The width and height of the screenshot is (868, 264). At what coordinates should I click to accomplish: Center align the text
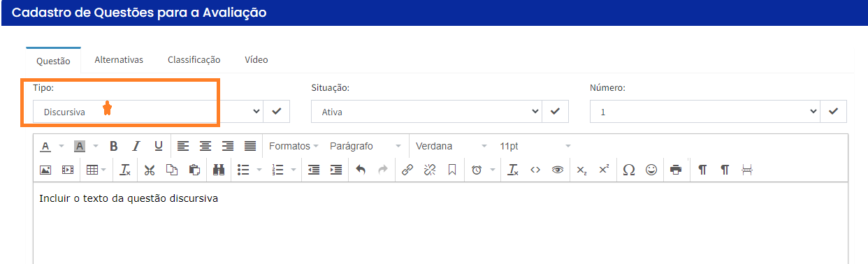click(205, 146)
